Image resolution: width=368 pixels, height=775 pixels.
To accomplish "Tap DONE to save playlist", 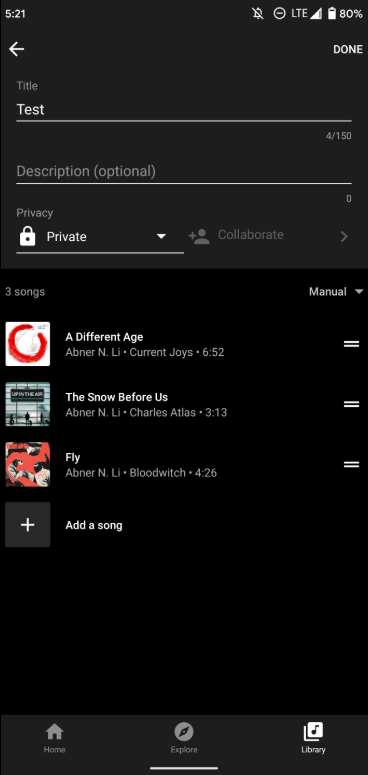I will [348, 49].
